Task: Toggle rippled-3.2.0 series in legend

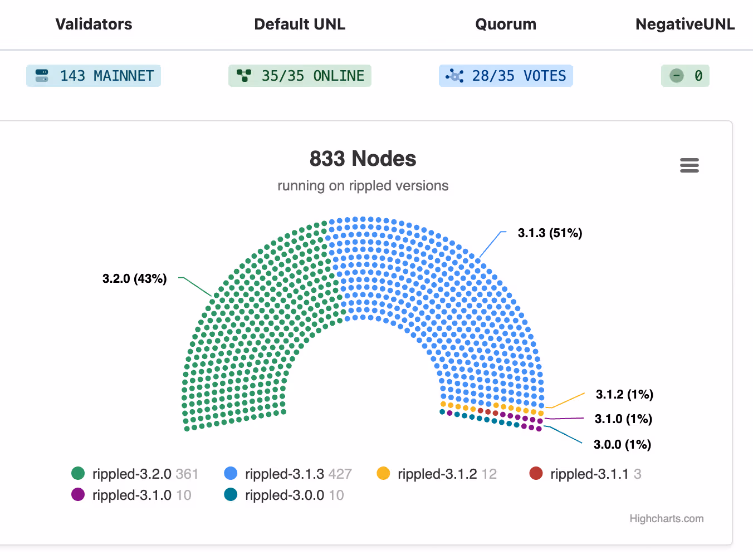Action: tap(135, 474)
